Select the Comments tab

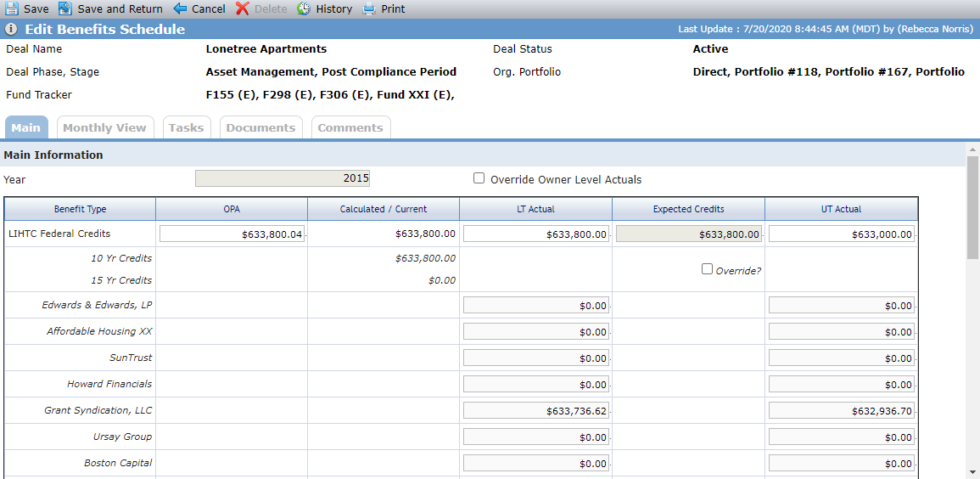tap(350, 127)
